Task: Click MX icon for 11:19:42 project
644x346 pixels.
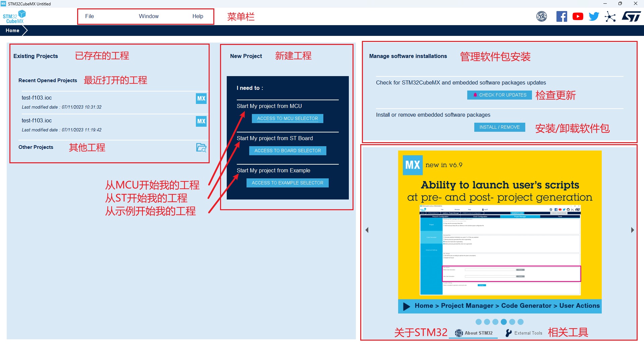Action: (x=201, y=121)
